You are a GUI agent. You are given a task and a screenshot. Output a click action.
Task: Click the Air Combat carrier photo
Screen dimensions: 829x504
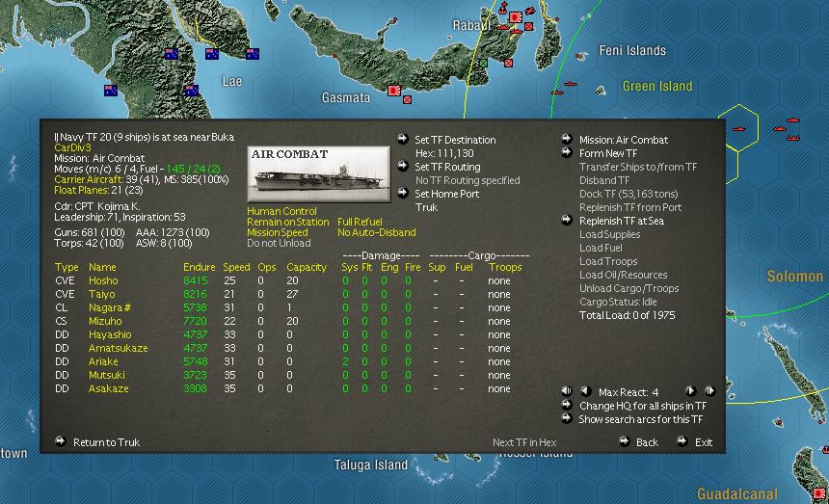point(319,174)
